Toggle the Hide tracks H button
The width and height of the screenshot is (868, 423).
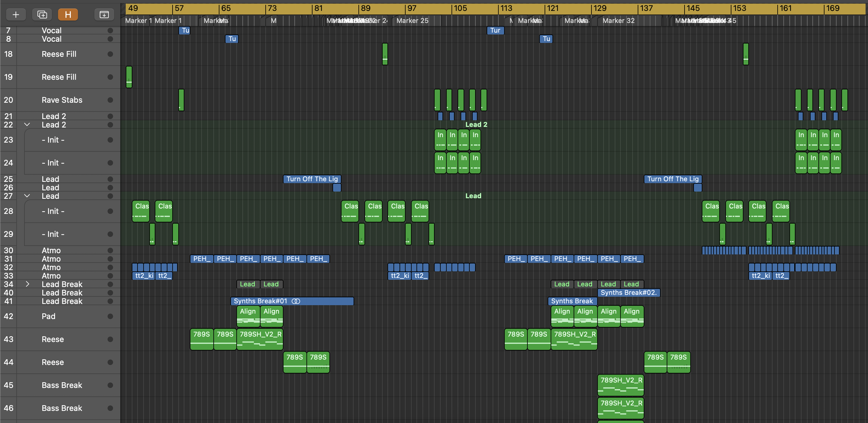pyautogui.click(x=68, y=15)
